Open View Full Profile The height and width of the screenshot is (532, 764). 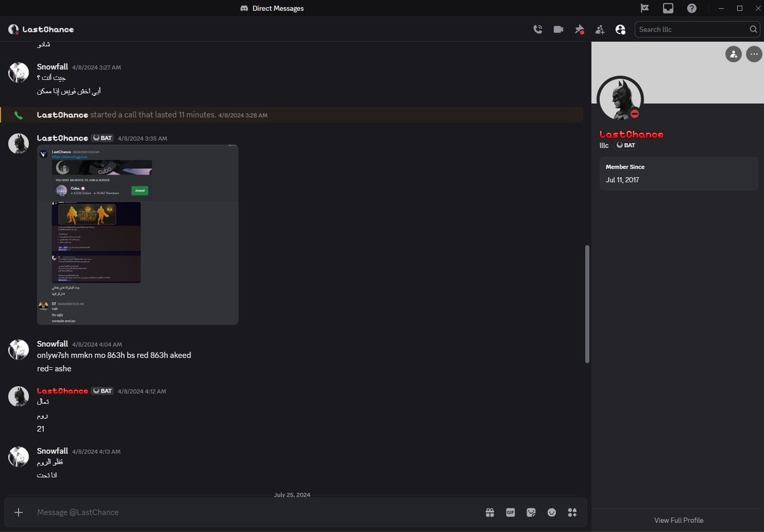pos(679,521)
